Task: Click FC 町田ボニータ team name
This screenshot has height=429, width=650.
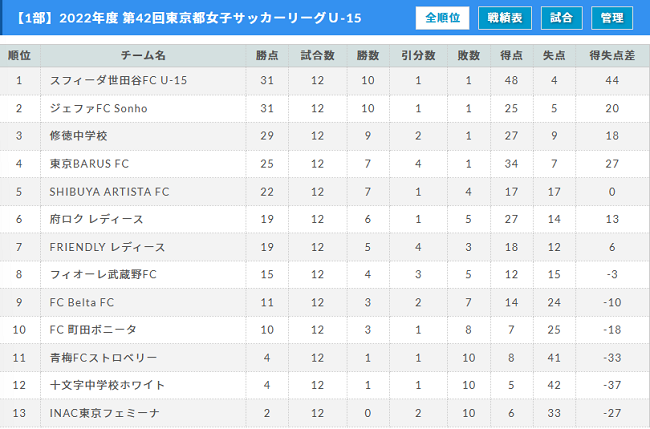Action: pyautogui.click(x=93, y=330)
